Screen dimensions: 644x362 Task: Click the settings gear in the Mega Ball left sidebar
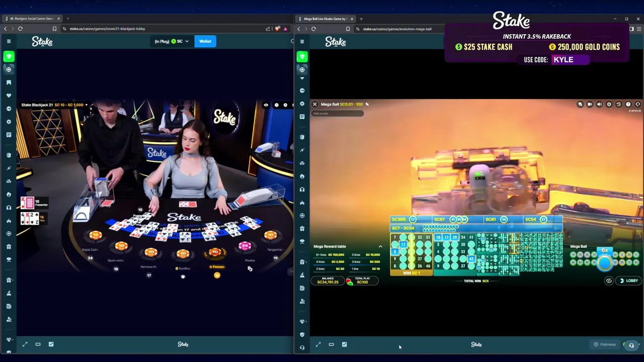click(x=302, y=104)
